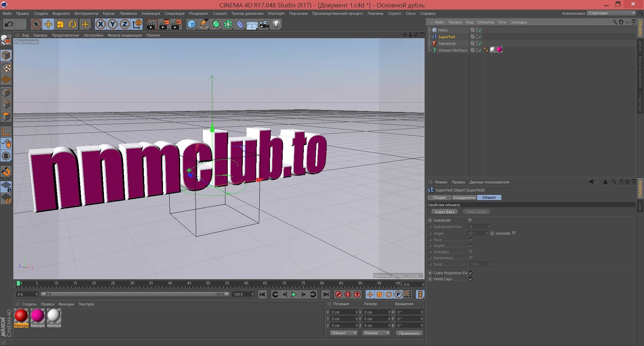This screenshot has height=346, width=644.
Task: Click the Clear Cache button
Action: [x=476, y=212]
